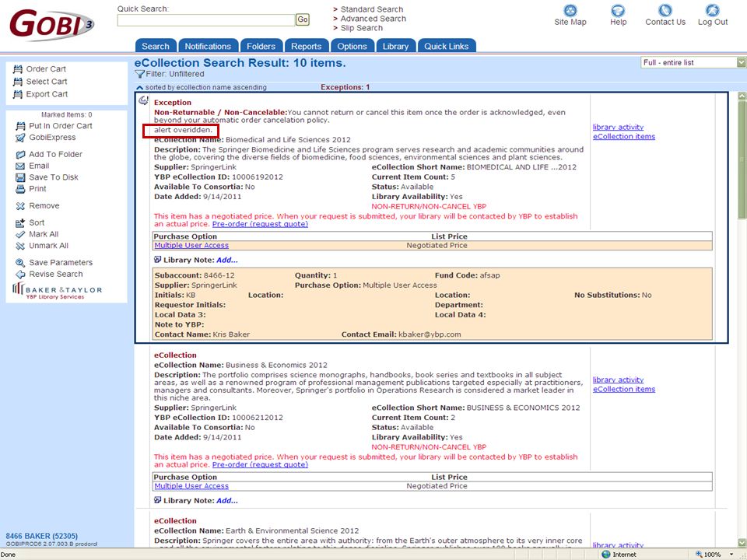747x560 pixels.
Task: Select Multiple User Access for Business & Economics
Action: pyautogui.click(x=191, y=486)
